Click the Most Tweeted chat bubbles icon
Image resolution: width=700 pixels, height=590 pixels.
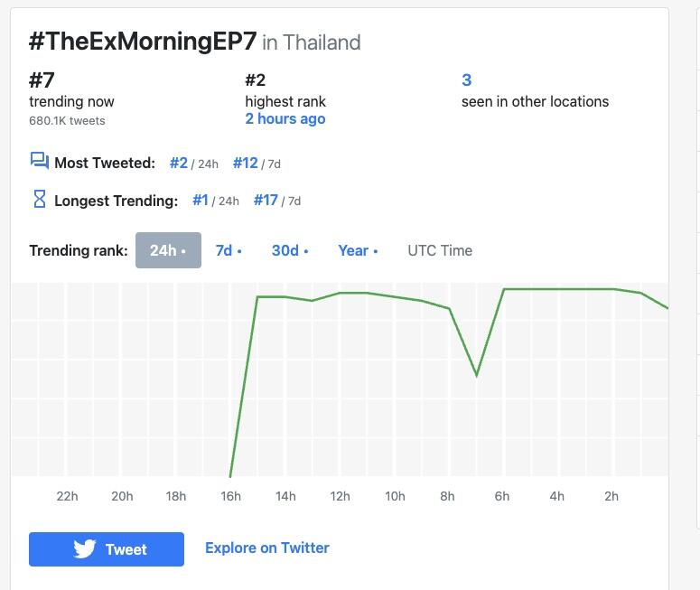tap(39, 161)
